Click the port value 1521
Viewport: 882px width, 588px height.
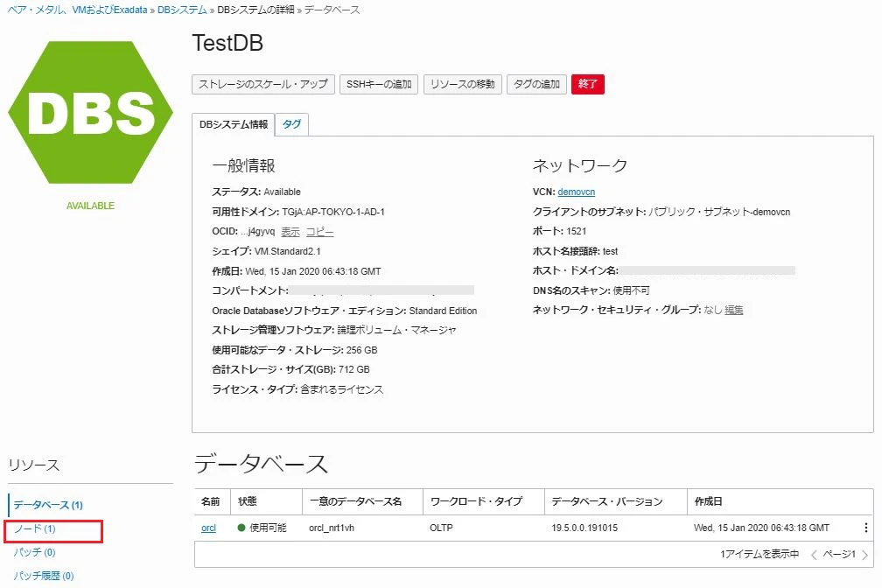click(x=576, y=231)
